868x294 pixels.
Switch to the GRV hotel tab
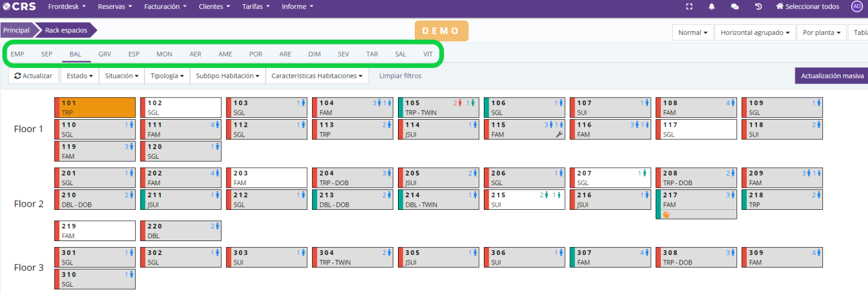click(105, 54)
